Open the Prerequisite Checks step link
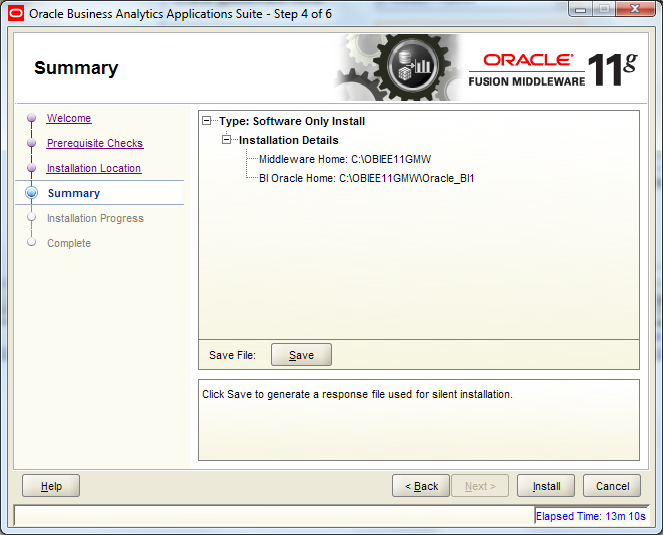The image size is (663, 535). coord(95,143)
